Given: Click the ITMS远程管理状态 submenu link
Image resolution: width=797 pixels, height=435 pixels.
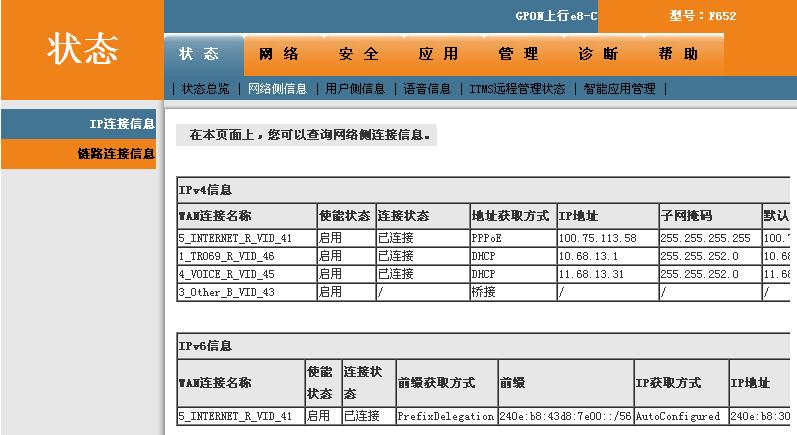Looking at the screenshot, I should pos(517,89).
